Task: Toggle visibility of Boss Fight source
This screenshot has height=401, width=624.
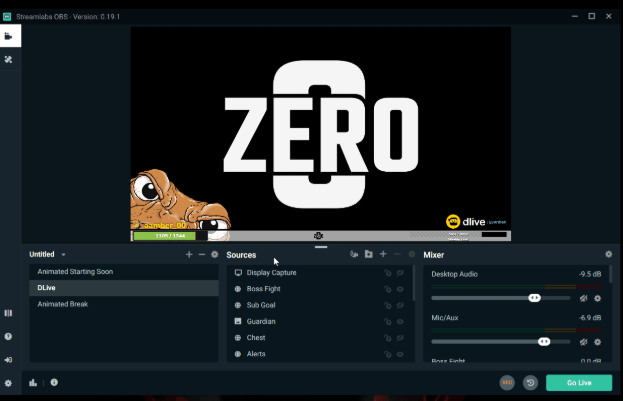Action: 400,289
